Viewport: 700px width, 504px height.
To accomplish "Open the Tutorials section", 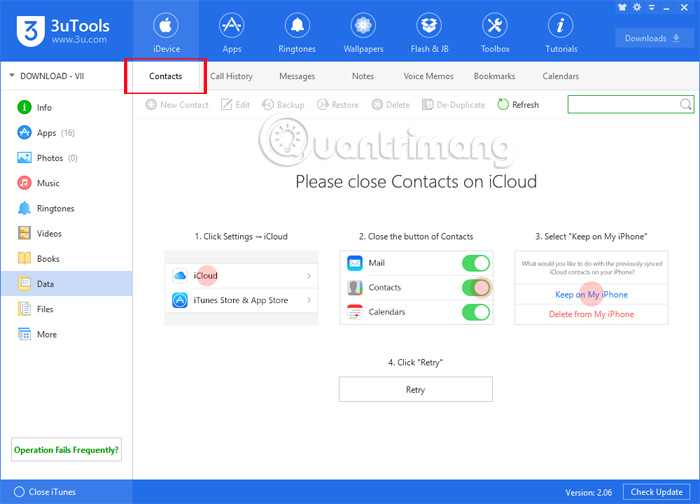I will click(561, 31).
